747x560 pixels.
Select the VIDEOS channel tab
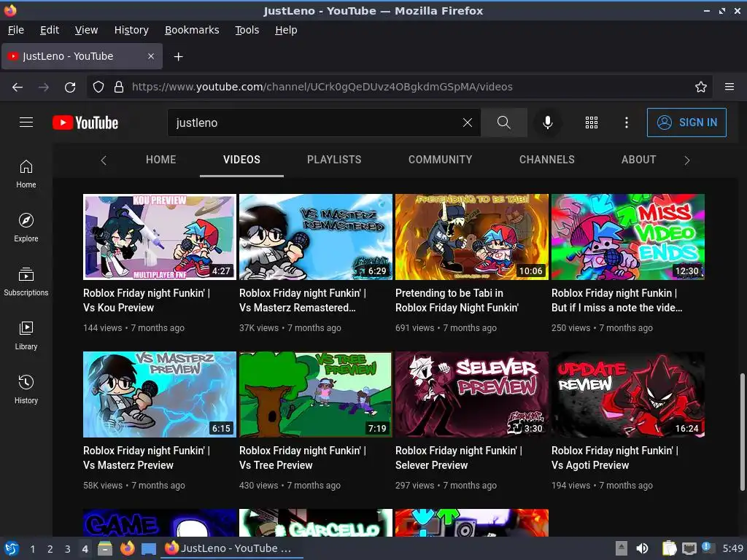coord(241,160)
